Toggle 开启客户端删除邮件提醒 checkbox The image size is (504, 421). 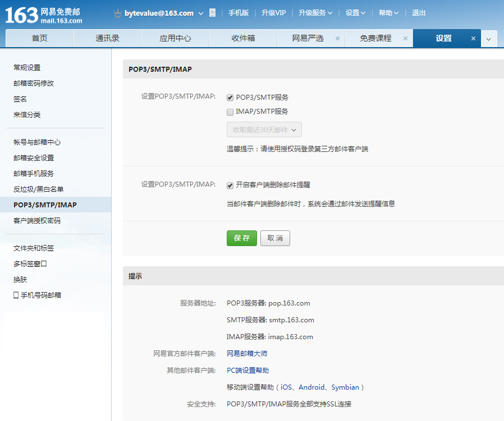tap(230, 186)
